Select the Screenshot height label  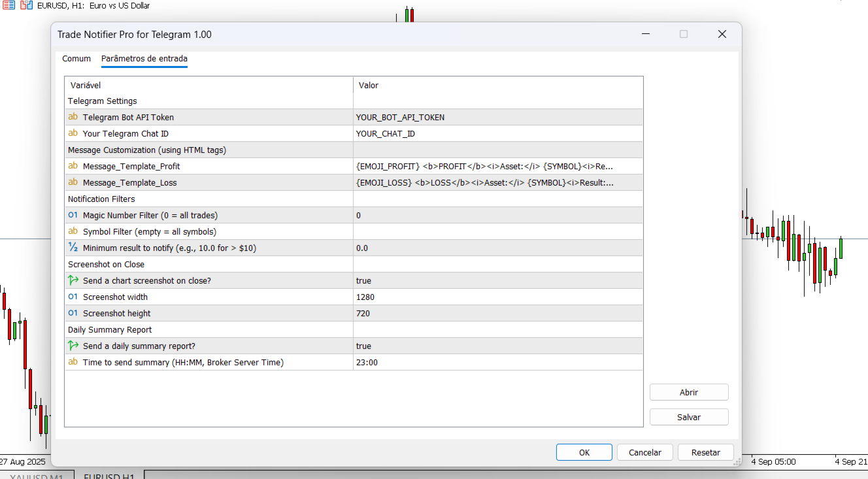(x=117, y=314)
